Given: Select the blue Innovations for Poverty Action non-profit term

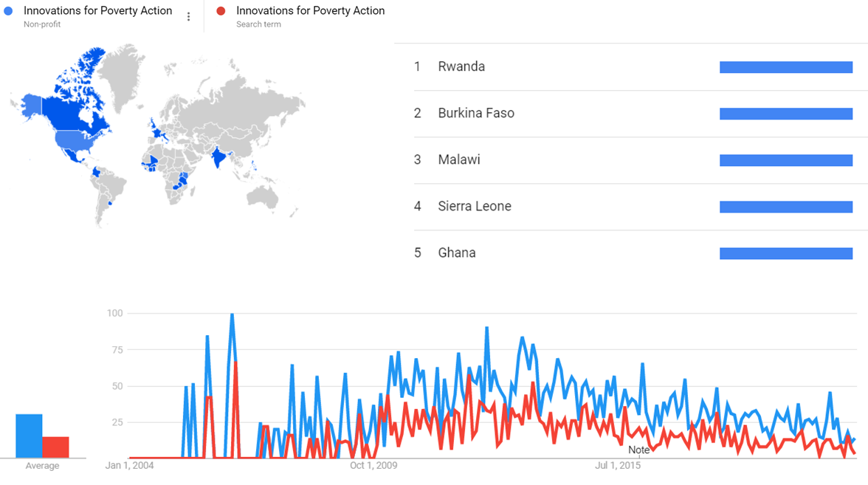Looking at the screenshot, I should pos(97,11).
